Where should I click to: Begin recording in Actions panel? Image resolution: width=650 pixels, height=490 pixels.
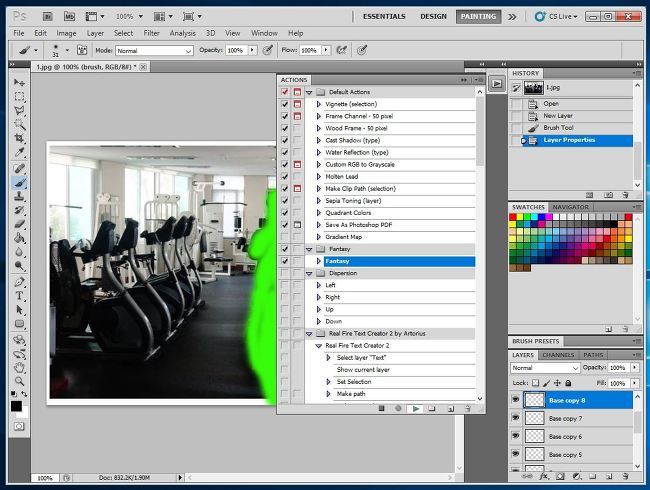398,409
